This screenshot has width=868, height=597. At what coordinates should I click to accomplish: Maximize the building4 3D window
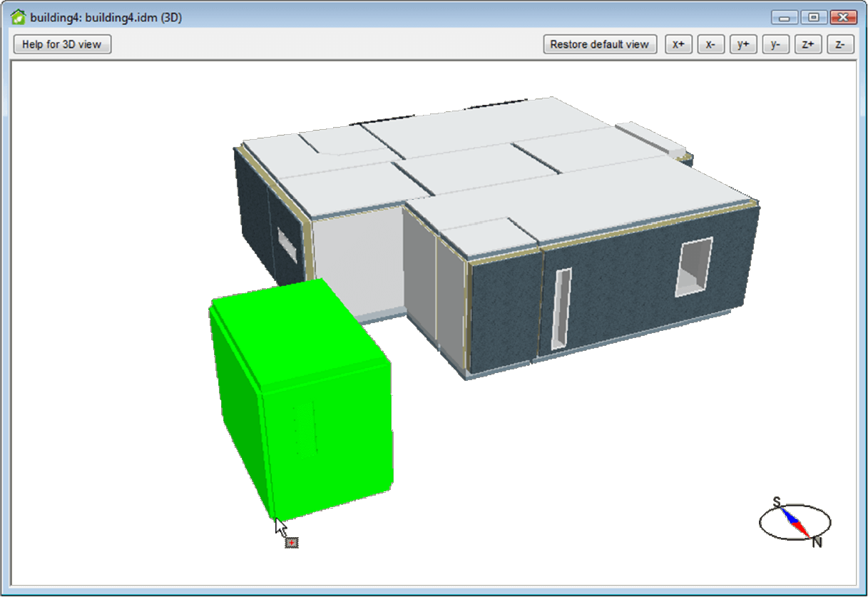[x=813, y=17]
